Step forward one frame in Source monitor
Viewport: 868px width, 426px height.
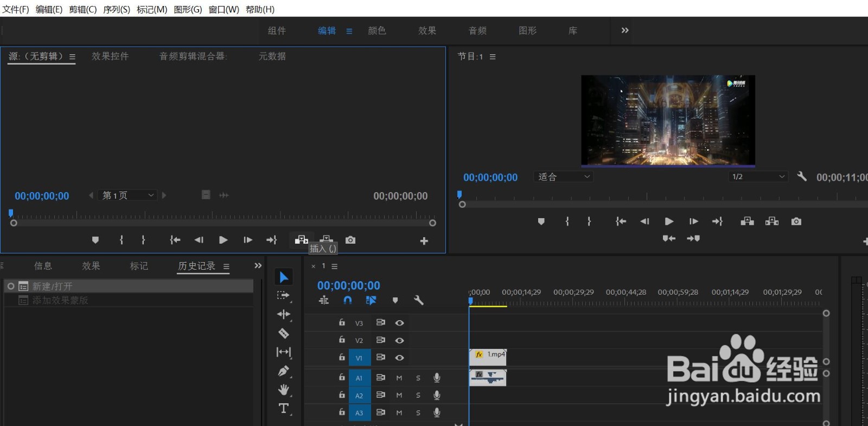click(x=248, y=240)
